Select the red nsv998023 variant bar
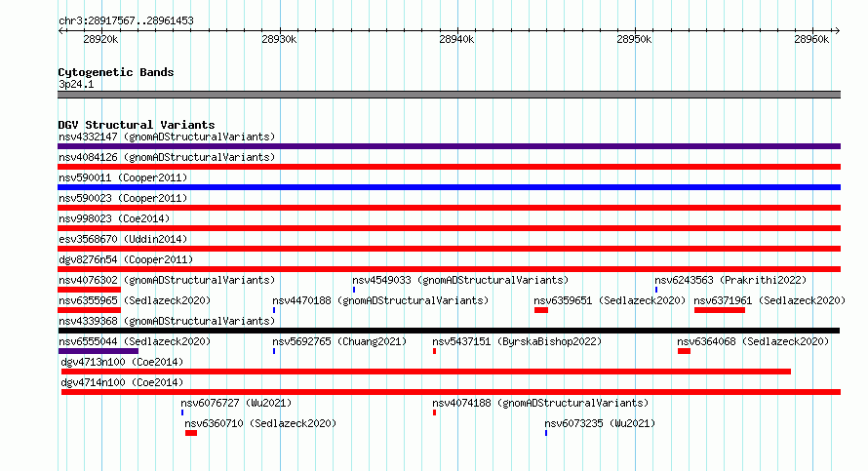The width and height of the screenshot is (868, 471). click(x=449, y=228)
